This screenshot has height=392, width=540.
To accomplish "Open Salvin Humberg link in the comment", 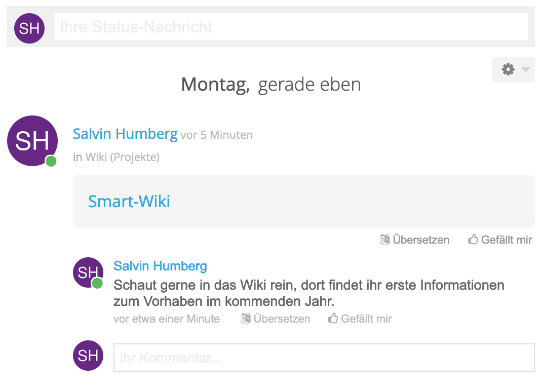I will 160,266.
